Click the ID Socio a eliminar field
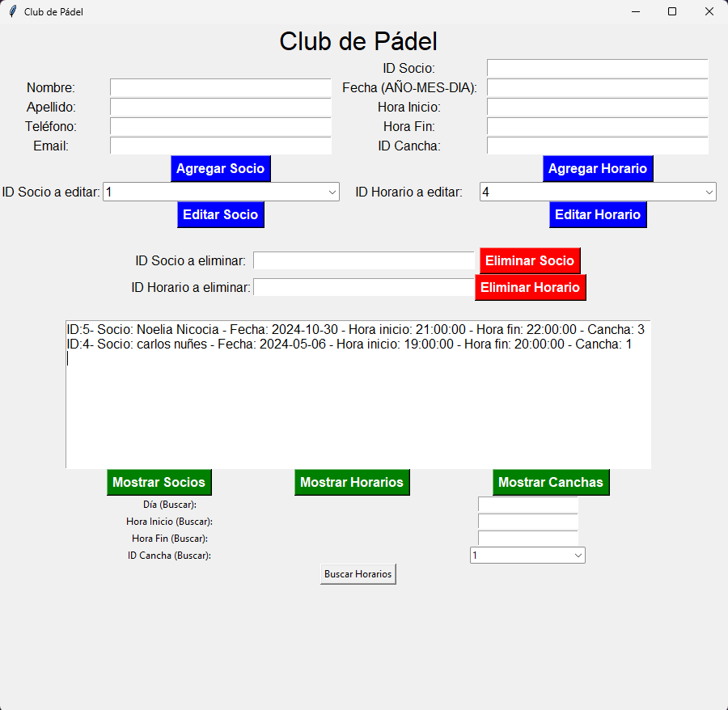 click(363, 260)
